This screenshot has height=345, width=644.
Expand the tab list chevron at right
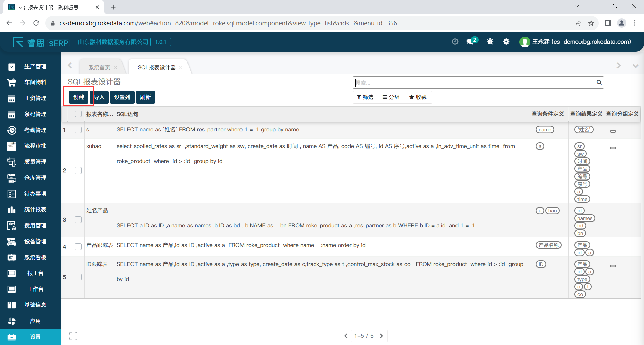tap(635, 66)
